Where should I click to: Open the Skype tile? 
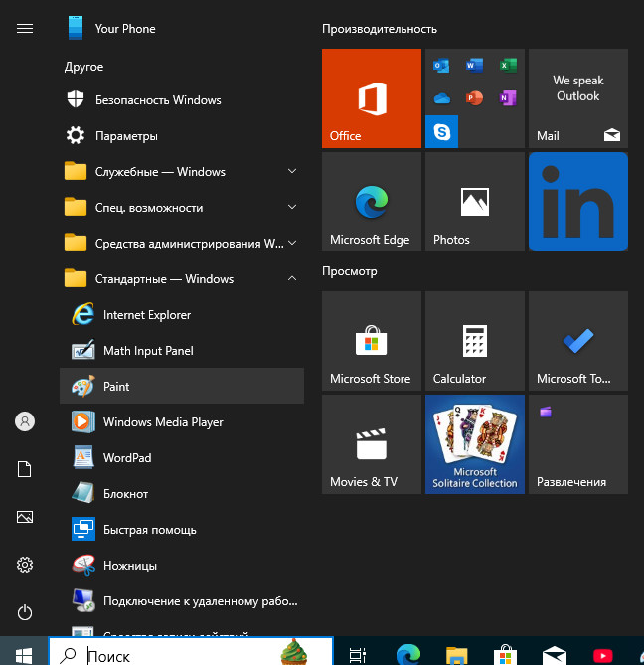click(441, 131)
